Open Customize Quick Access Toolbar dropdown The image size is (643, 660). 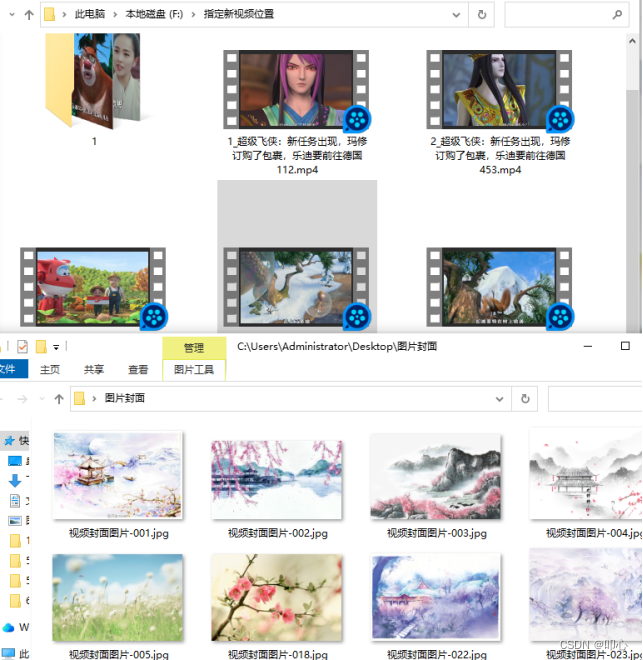click(56, 347)
